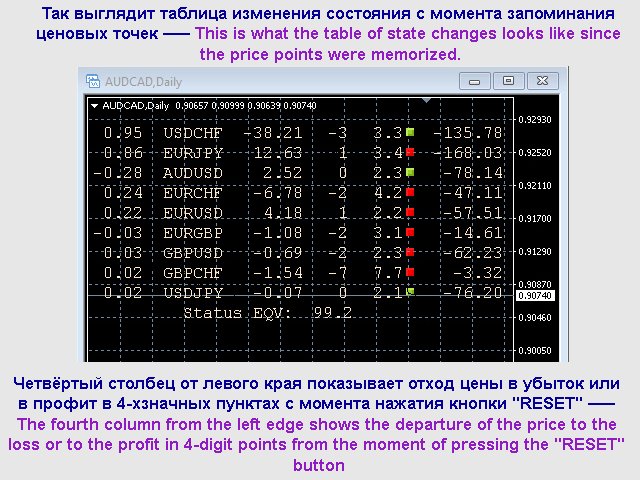
Task: Select the EURGBP symbol label
Action: [194, 233]
